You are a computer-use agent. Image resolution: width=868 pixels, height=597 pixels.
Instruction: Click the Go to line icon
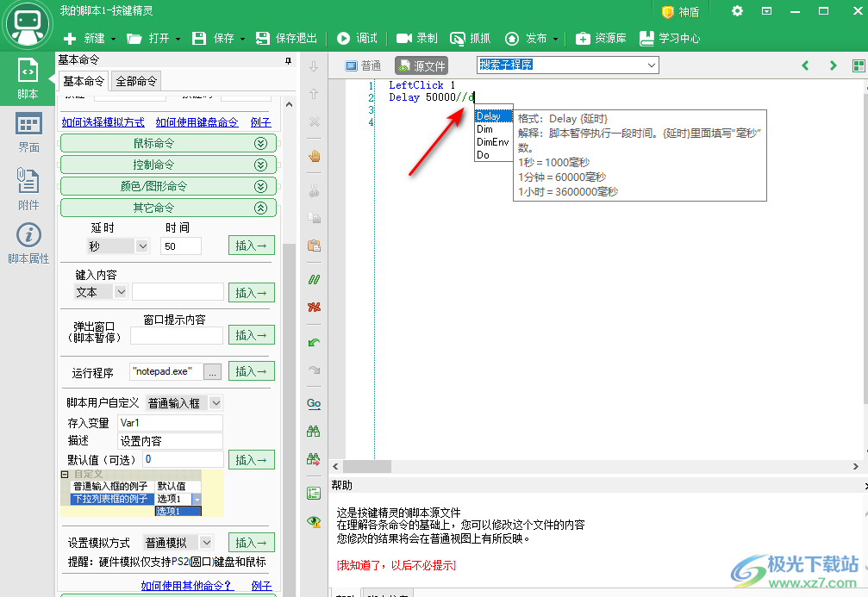pyautogui.click(x=314, y=404)
